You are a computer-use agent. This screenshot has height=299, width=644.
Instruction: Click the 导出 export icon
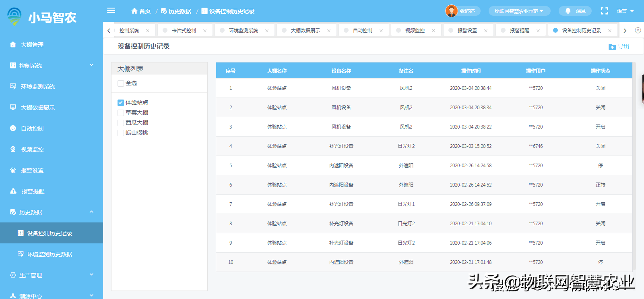[x=612, y=47]
